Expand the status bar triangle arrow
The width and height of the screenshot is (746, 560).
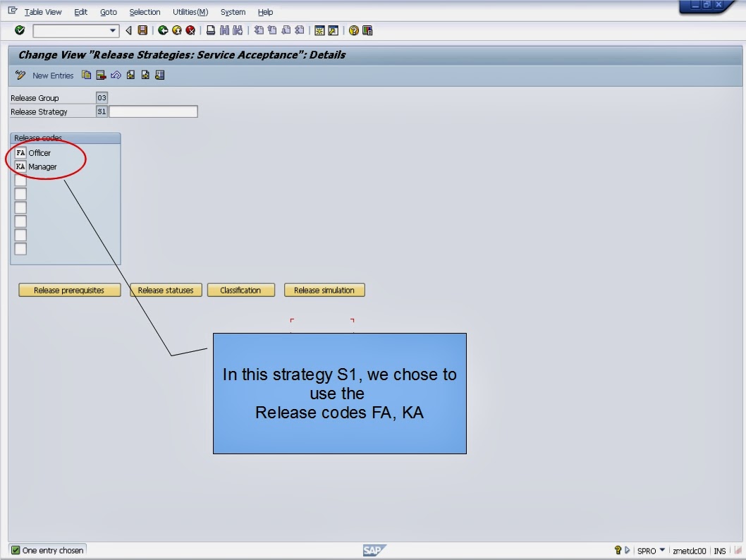click(627, 551)
